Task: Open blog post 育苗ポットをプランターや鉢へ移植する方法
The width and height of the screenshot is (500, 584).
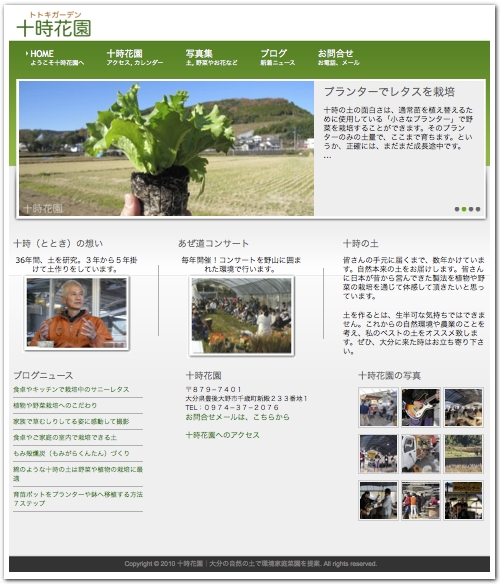Action: [x=78, y=499]
